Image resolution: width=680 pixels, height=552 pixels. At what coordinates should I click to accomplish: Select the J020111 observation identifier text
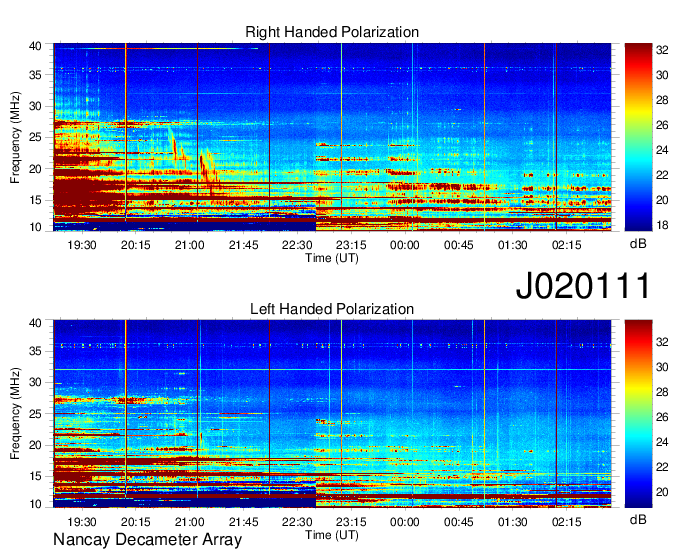(x=583, y=285)
